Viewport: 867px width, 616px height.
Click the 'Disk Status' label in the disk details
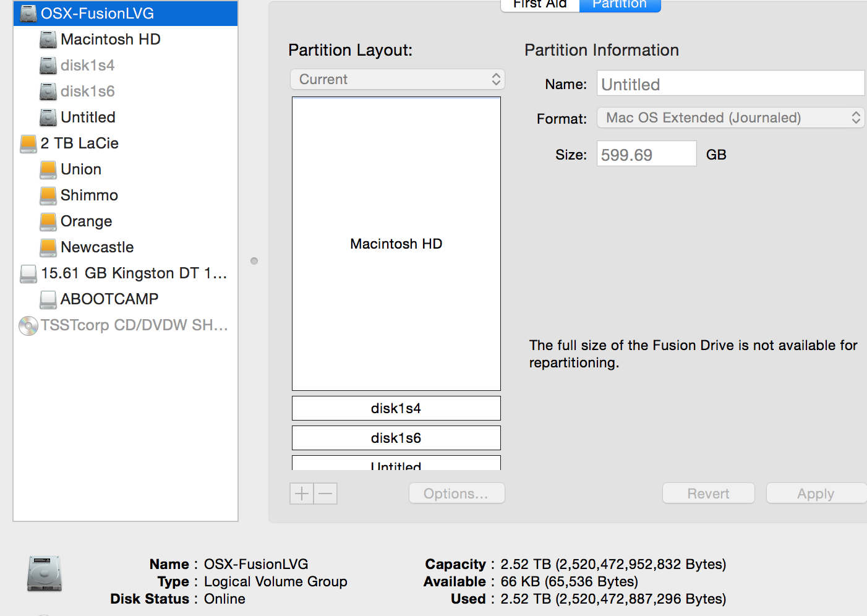click(x=150, y=599)
